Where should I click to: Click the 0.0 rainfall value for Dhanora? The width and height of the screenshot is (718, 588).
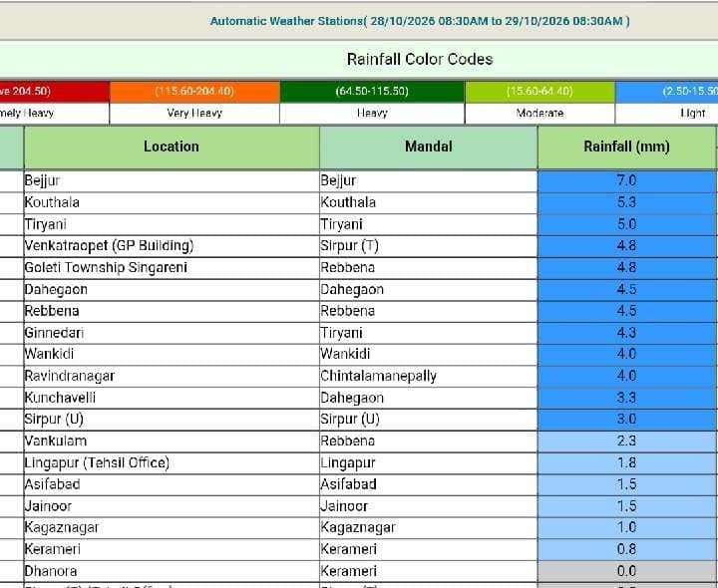point(626,571)
